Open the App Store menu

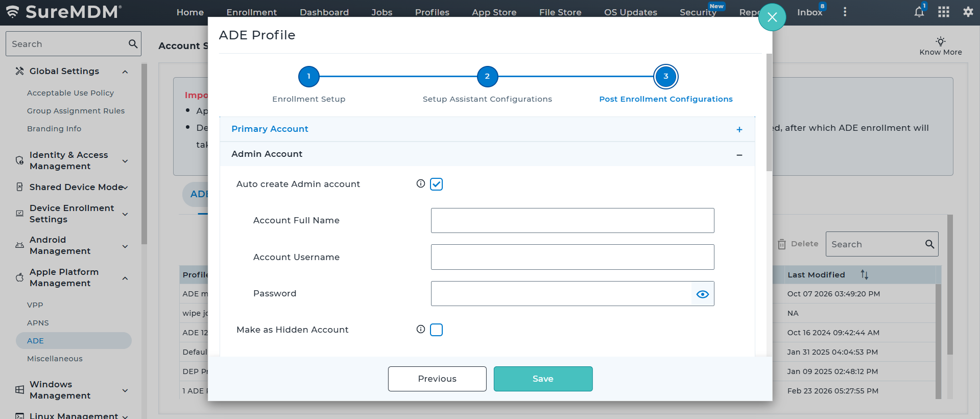pyautogui.click(x=494, y=12)
